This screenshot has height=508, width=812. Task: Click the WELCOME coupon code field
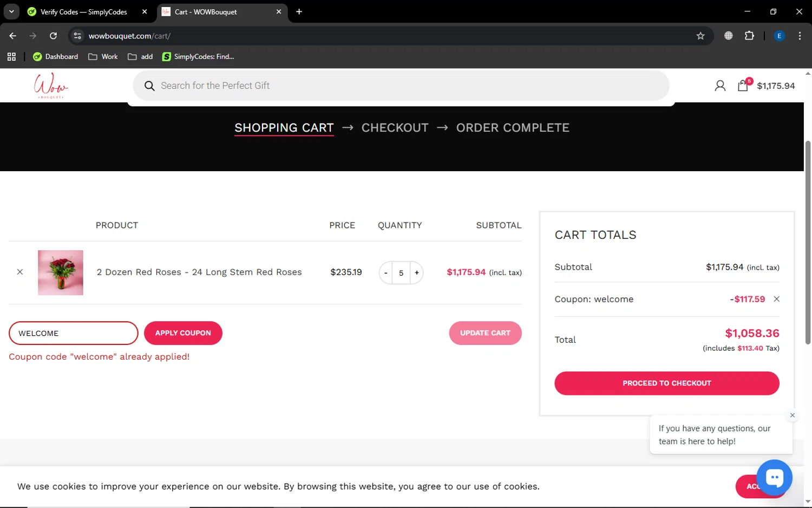click(74, 333)
